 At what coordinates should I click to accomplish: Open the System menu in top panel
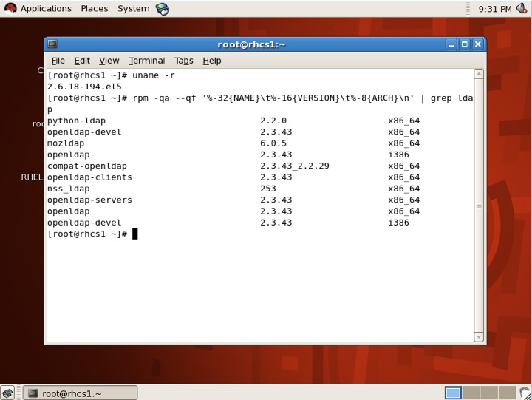pos(133,8)
